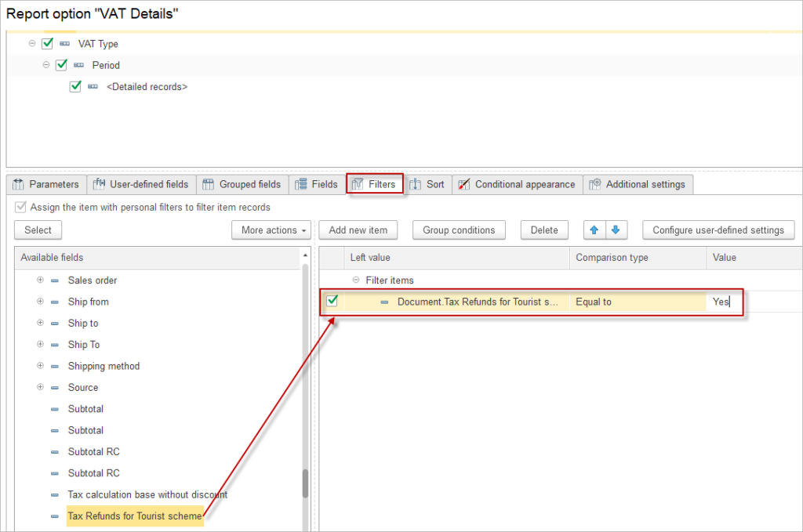
Task: Go to the Grouped fields tab
Action: tap(242, 185)
